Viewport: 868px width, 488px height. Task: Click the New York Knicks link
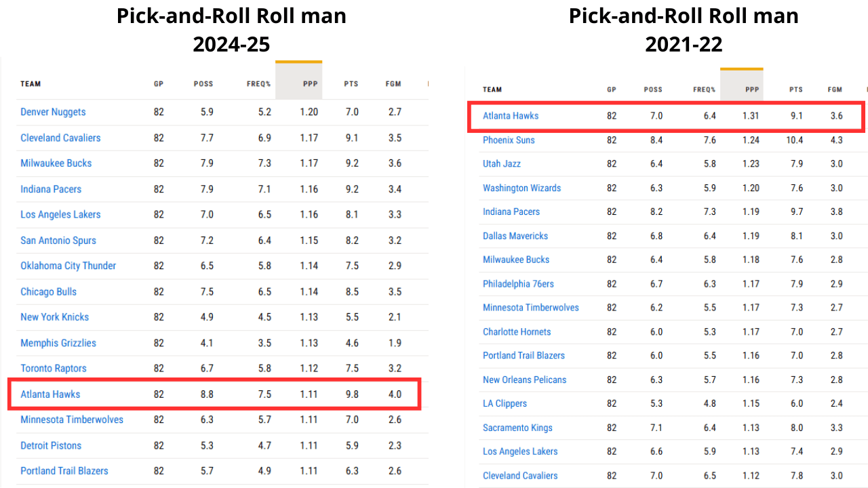pyautogui.click(x=54, y=317)
